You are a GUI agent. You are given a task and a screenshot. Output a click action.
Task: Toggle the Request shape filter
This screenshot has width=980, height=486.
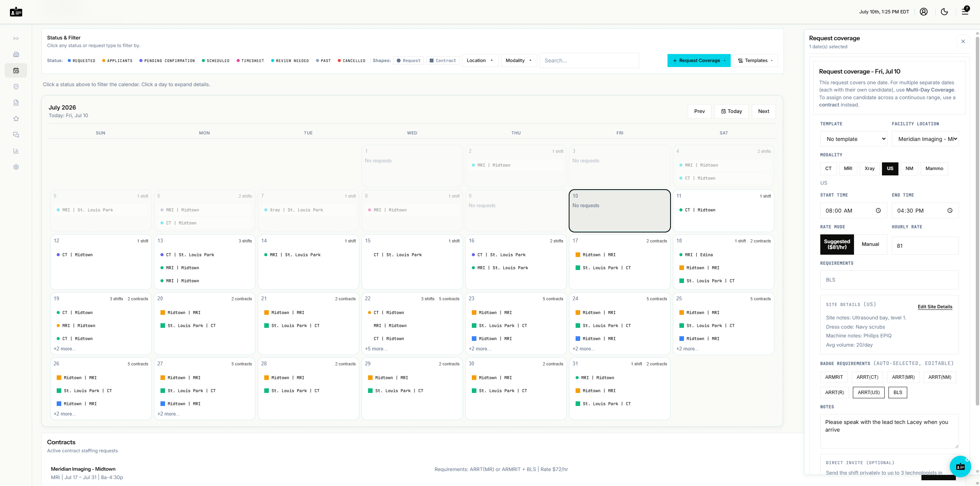click(x=409, y=61)
